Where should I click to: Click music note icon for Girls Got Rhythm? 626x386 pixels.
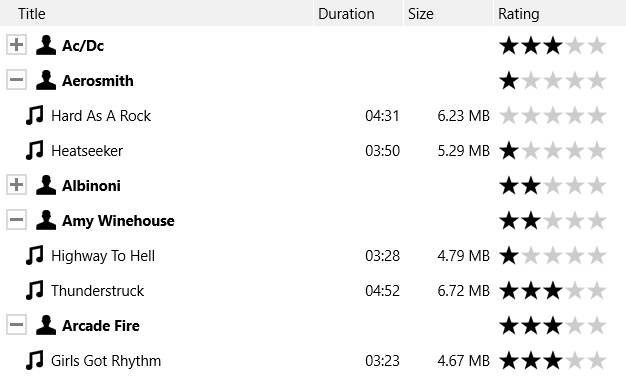pyautogui.click(x=35, y=360)
